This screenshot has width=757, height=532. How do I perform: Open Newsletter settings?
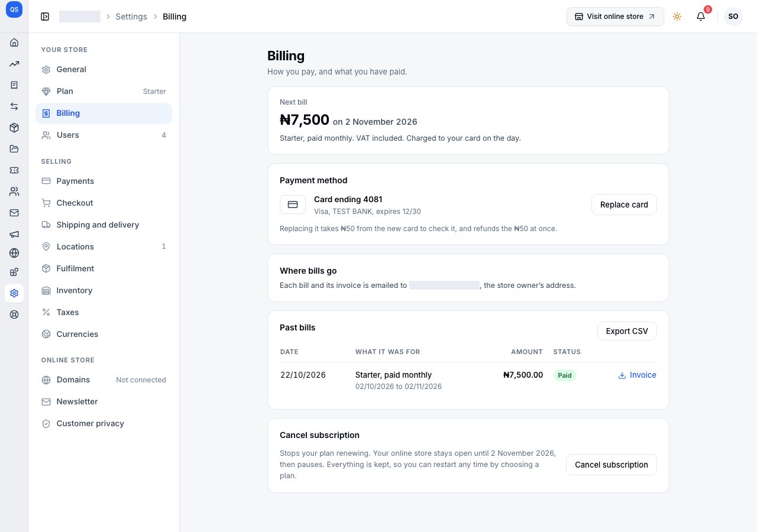click(103, 402)
